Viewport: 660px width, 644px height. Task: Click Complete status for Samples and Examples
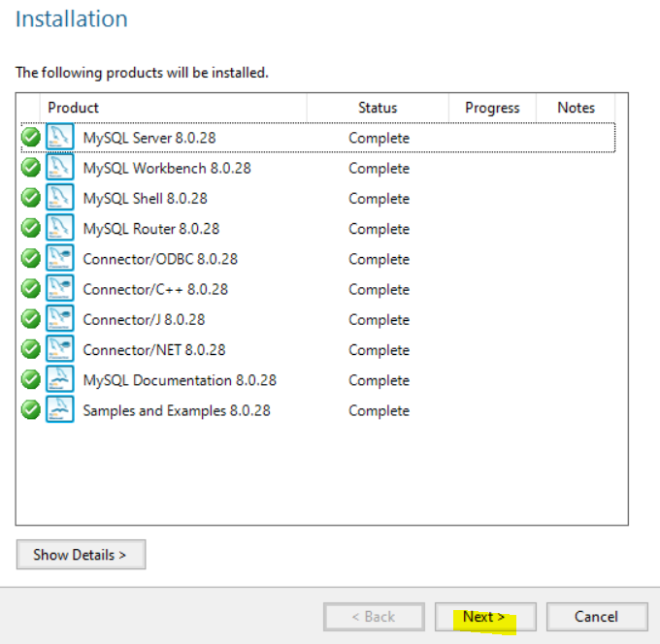(x=379, y=411)
